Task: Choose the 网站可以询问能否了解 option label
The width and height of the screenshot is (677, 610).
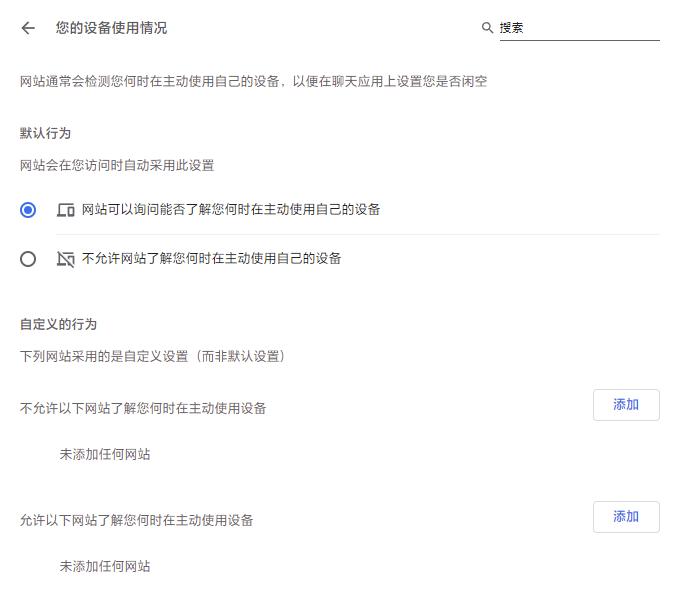Action: point(231,210)
